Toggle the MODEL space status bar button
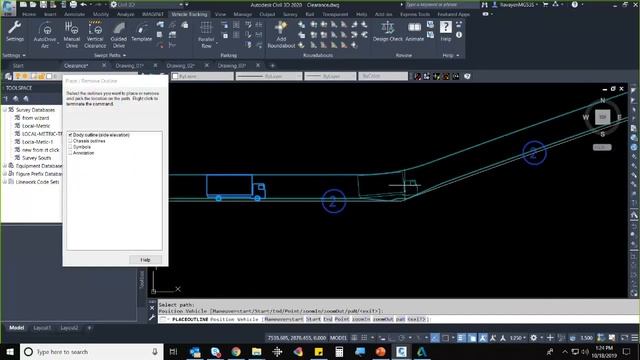The width and height of the screenshot is (640, 360). (x=338, y=338)
